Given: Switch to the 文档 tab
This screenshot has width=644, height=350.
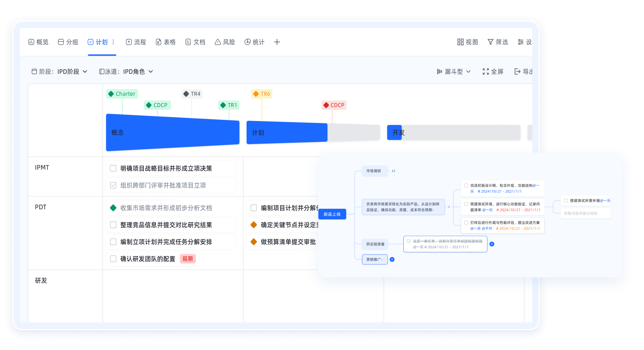Looking at the screenshot, I should click(195, 42).
